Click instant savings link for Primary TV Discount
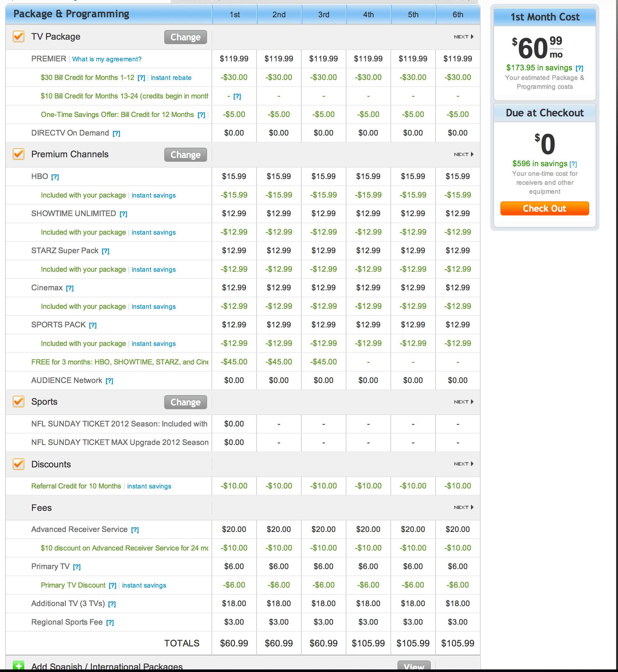Image resolution: width=618 pixels, height=672 pixels. click(x=144, y=585)
